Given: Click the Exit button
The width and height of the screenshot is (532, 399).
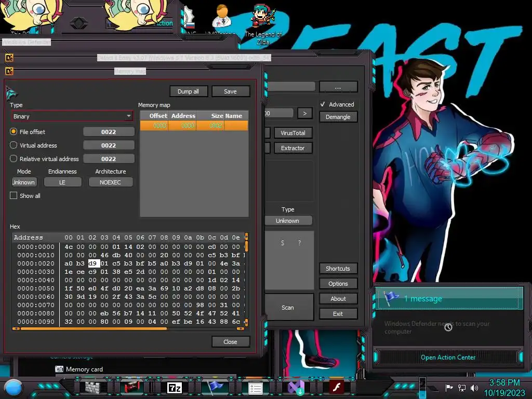Looking at the screenshot, I should tap(338, 314).
